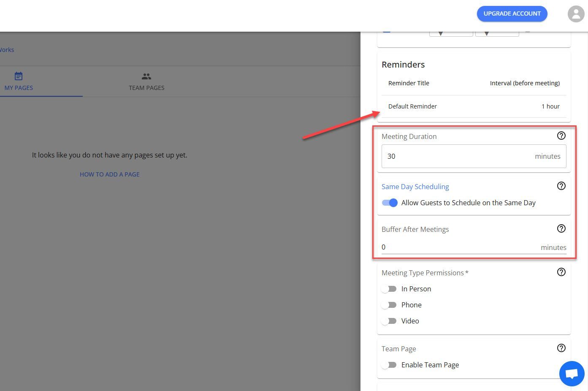
Task: Select the Default Reminder row
Action: click(474, 106)
